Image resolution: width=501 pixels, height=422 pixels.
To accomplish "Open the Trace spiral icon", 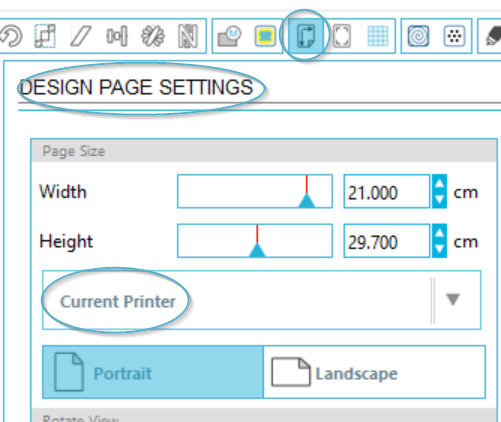I will tap(418, 36).
